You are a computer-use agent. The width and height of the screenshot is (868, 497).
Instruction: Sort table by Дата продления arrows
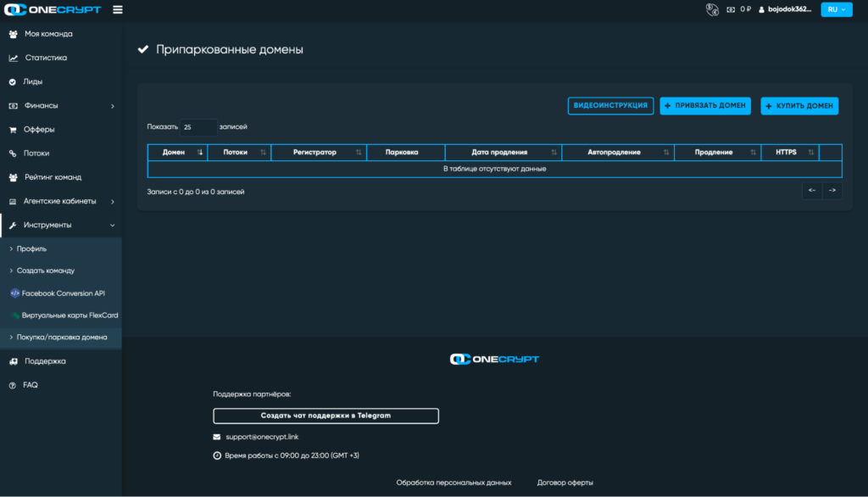click(x=554, y=153)
